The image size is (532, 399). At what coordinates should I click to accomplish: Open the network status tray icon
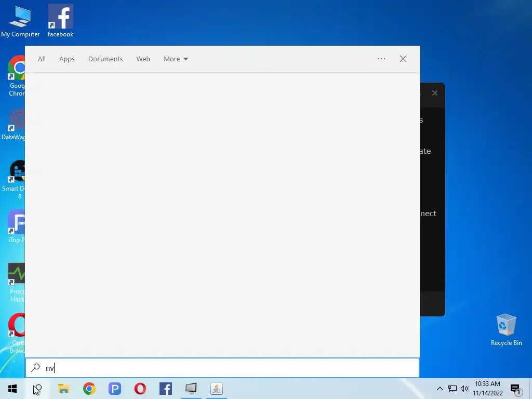pos(453,389)
